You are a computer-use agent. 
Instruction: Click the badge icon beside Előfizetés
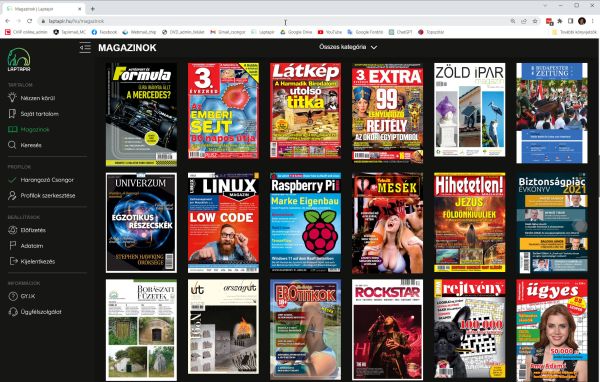coord(13,230)
